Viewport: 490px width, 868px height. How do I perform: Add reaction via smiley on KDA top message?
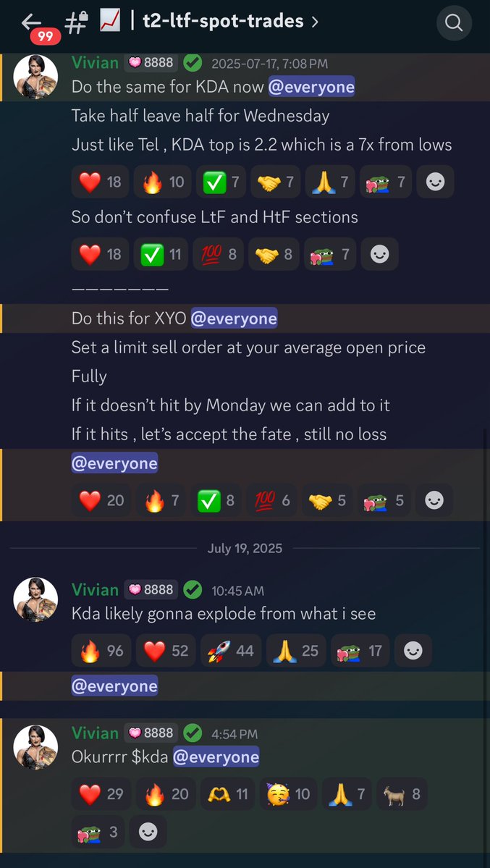(x=435, y=182)
